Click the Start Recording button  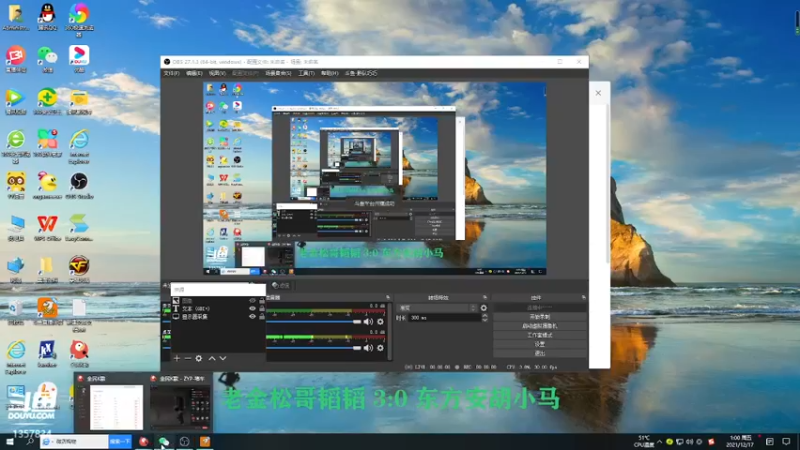[540, 317]
